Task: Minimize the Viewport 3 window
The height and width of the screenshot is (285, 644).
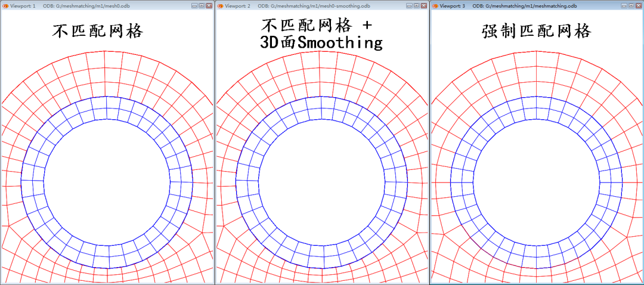Action: [624, 5]
